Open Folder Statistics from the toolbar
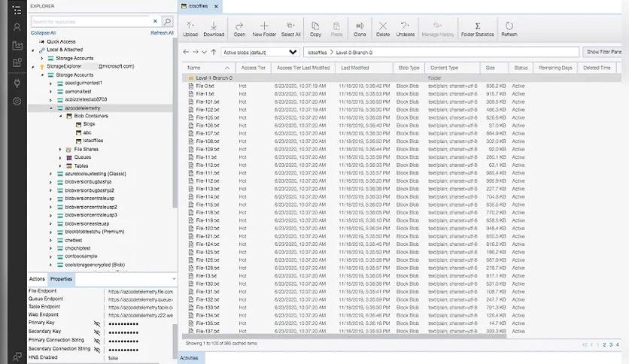 477,29
